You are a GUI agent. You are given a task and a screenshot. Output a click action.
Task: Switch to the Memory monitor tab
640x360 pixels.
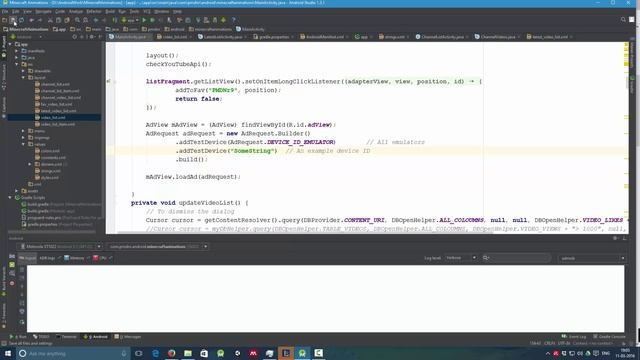75,258
